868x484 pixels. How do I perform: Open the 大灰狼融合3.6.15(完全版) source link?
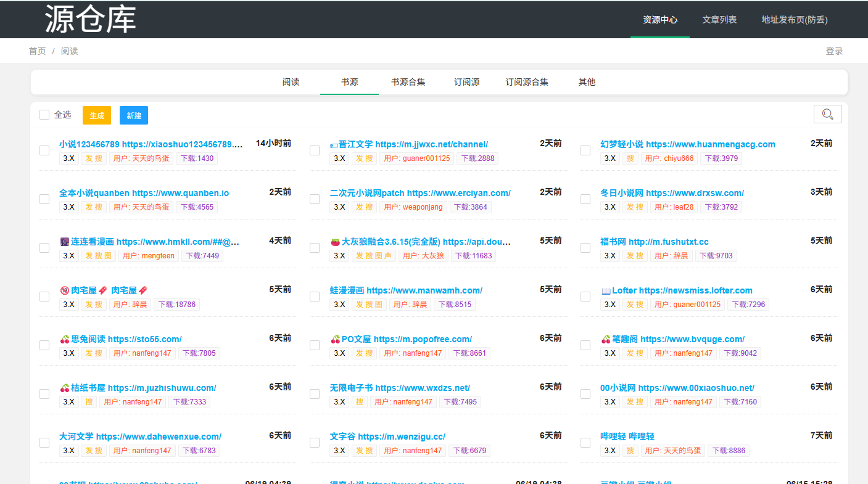pyautogui.click(x=420, y=242)
